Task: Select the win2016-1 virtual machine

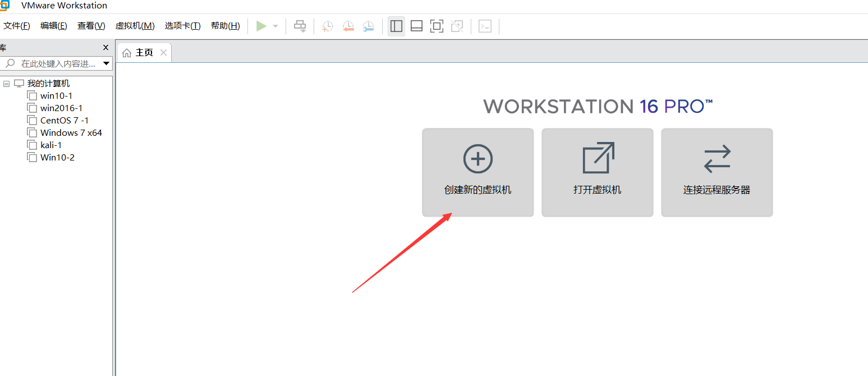Action: coord(61,108)
